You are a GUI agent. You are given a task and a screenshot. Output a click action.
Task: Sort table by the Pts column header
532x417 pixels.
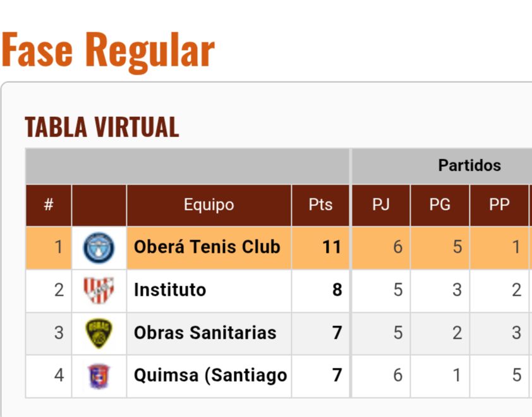pyautogui.click(x=320, y=205)
